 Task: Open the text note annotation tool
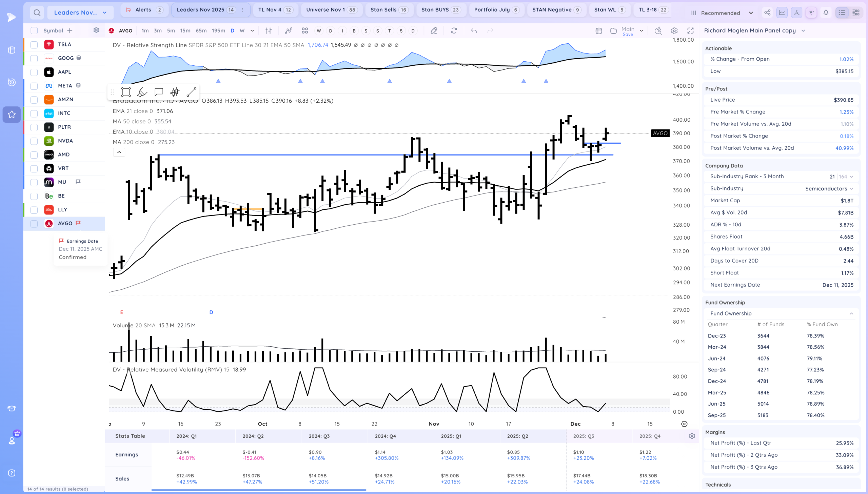159,92
